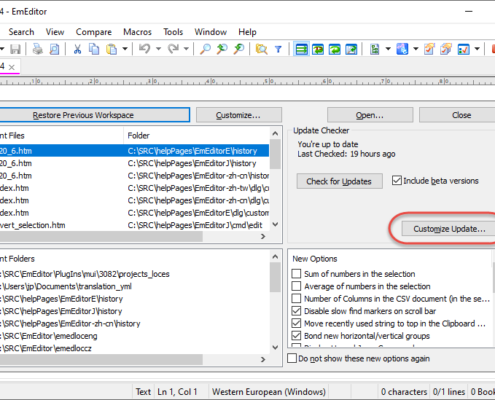Screen dimensions: 495x400
Task: Open Print Preview from the toolbar
Action: click(54, 49)
